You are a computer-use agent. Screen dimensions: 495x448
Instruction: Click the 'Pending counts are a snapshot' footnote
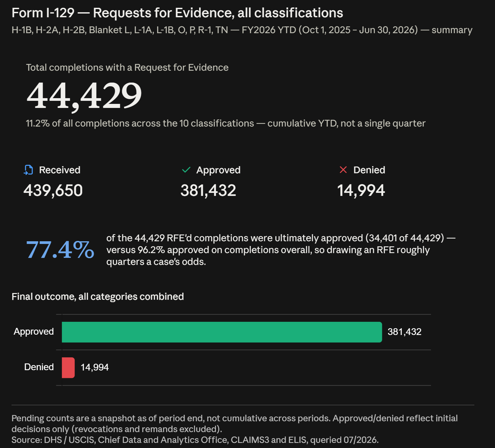click(x=235, y=424)
